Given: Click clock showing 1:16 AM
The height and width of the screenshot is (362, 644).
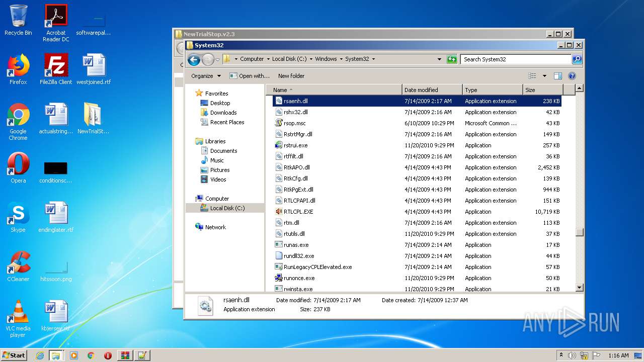Looking at the screenshot, I should [x=618, y=355].
